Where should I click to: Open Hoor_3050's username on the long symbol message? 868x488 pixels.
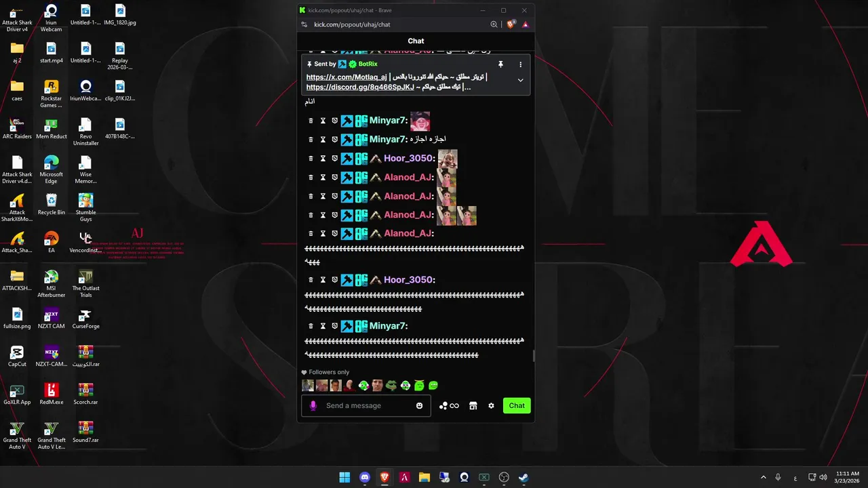pyautogui.click(x=410, y=280)
